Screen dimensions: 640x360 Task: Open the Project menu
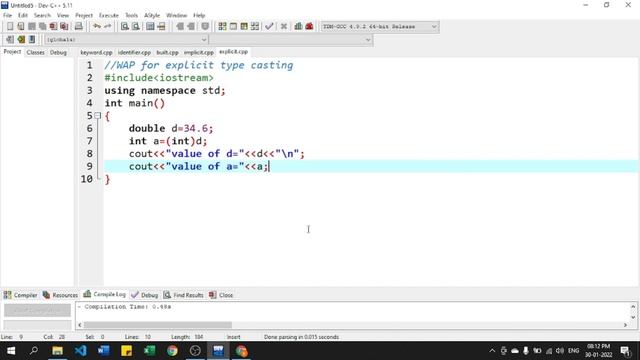pos(84,16)
